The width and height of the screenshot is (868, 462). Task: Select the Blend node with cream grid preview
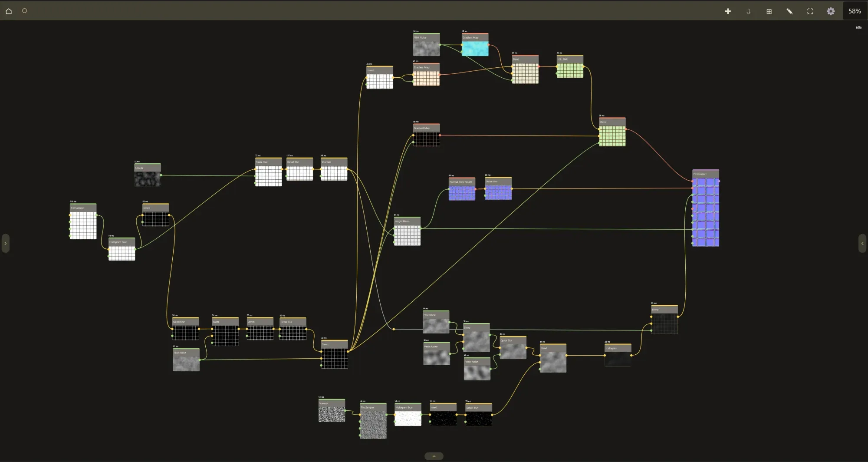pyautogui.click(x=525, y=69)
